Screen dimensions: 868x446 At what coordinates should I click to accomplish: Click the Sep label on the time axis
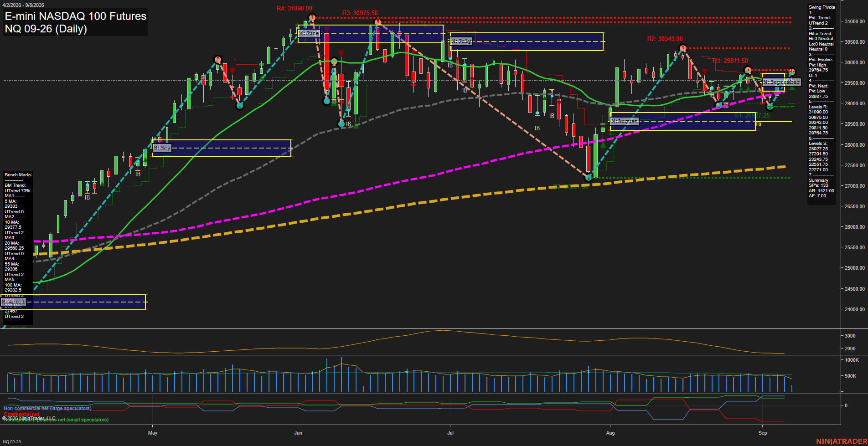coord(763,433)
